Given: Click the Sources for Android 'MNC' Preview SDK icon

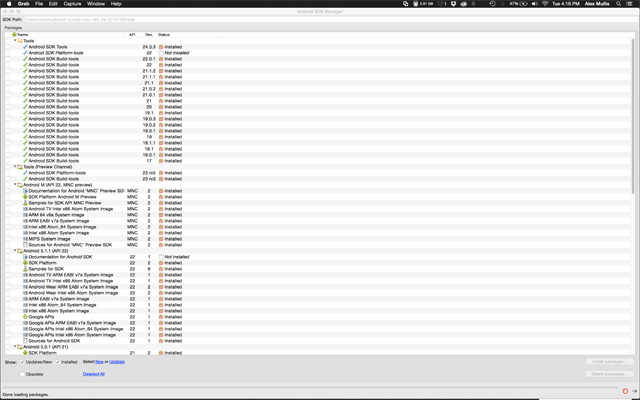Looking at the screenshot, I should click(25, 245).
